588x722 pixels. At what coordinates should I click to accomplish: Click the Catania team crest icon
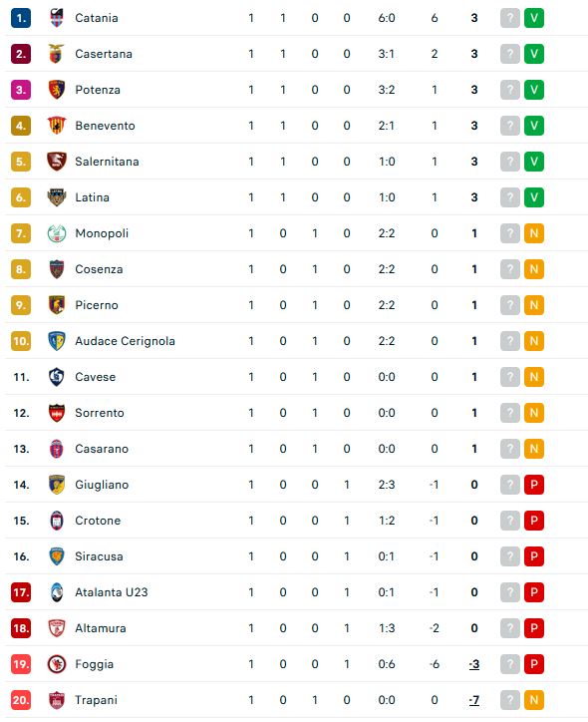click(57, 18)
